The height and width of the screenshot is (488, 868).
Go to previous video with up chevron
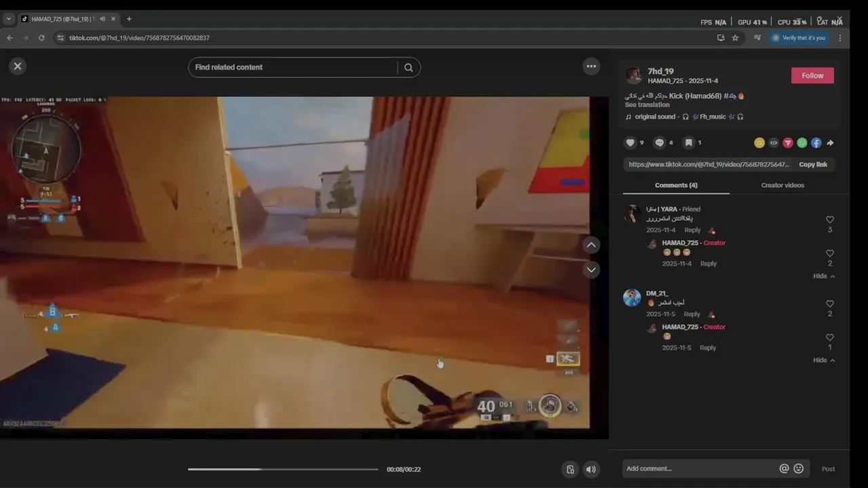pos(591,245)
